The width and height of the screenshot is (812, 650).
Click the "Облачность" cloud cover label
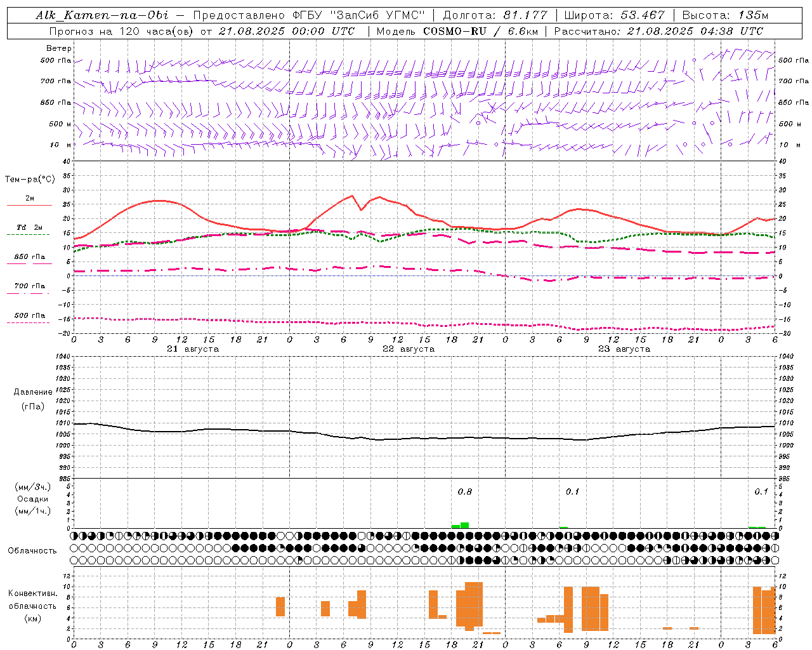point(32,551)
